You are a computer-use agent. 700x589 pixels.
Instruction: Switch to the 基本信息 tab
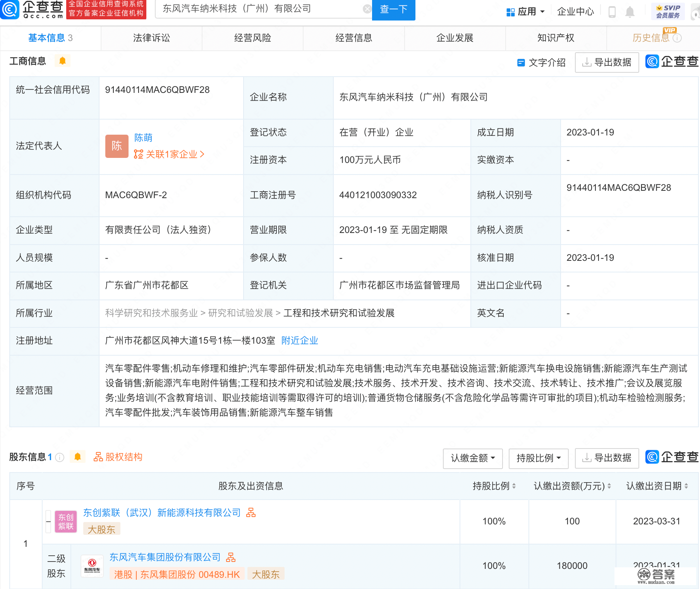pyautogui.click(x=50, y=38)
